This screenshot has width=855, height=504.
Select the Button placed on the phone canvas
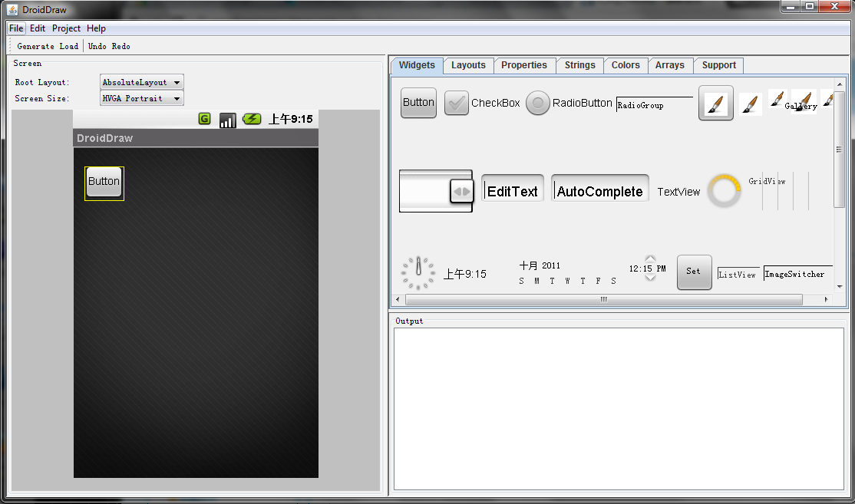[x=104, y=183]
